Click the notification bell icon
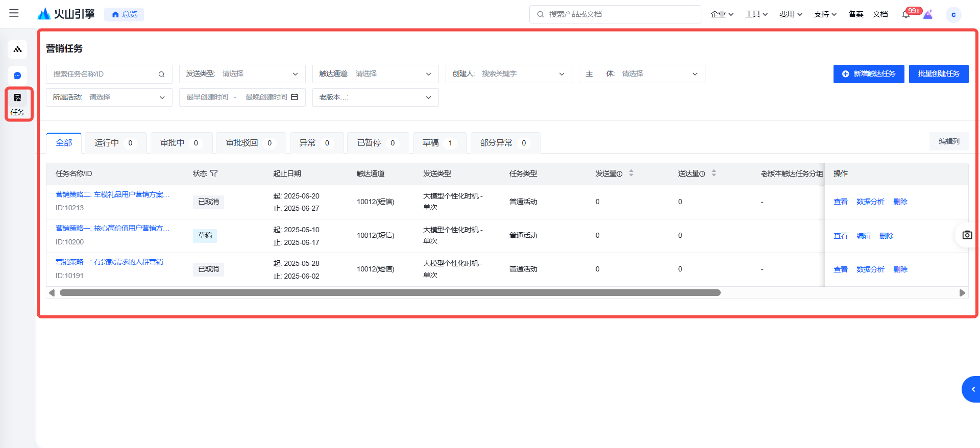Image resolution: width=980 pixels, height=448 pixels. [x=906, y=14]
